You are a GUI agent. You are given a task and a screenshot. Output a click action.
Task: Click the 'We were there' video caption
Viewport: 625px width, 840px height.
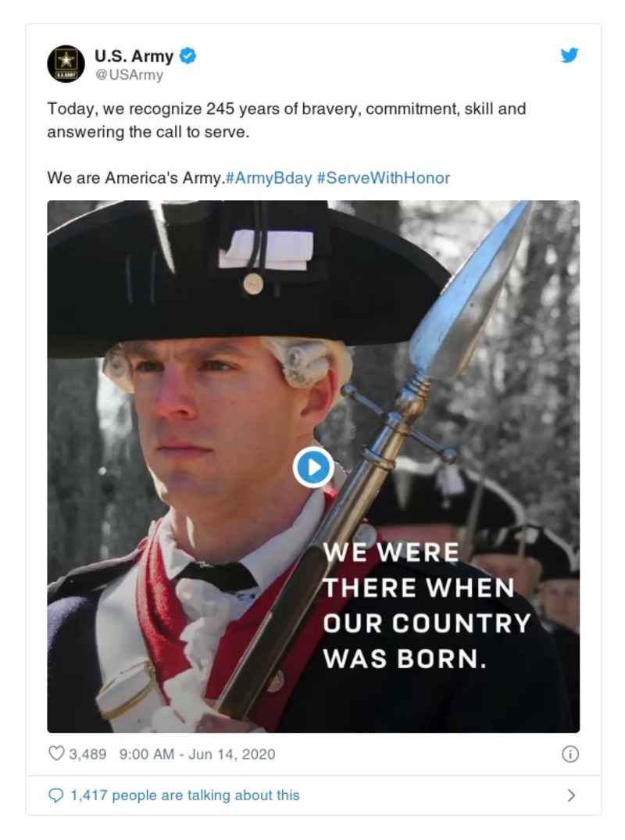click(427, 606)
